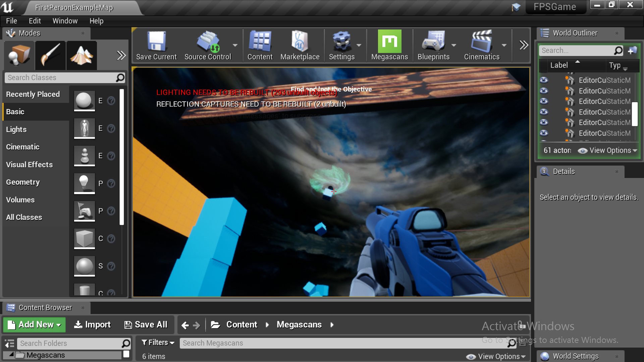Expand the Blueprints dropdown arrow
644x362 pixels.
click(x=454, y=45)
